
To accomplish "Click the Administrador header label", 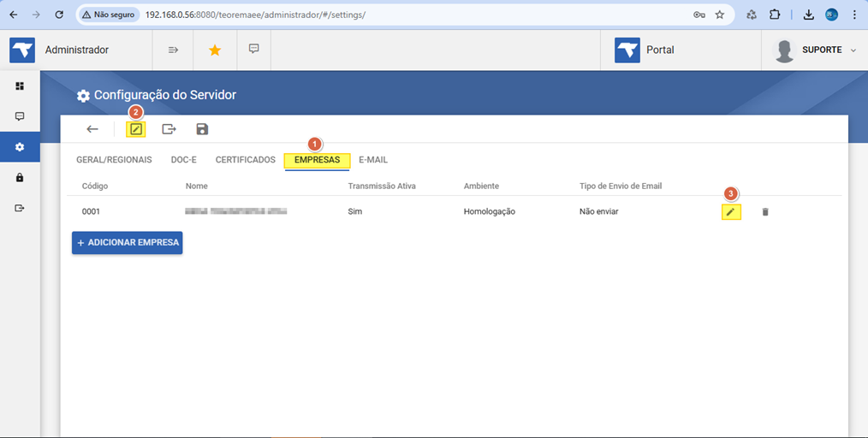I will (77, 50).
